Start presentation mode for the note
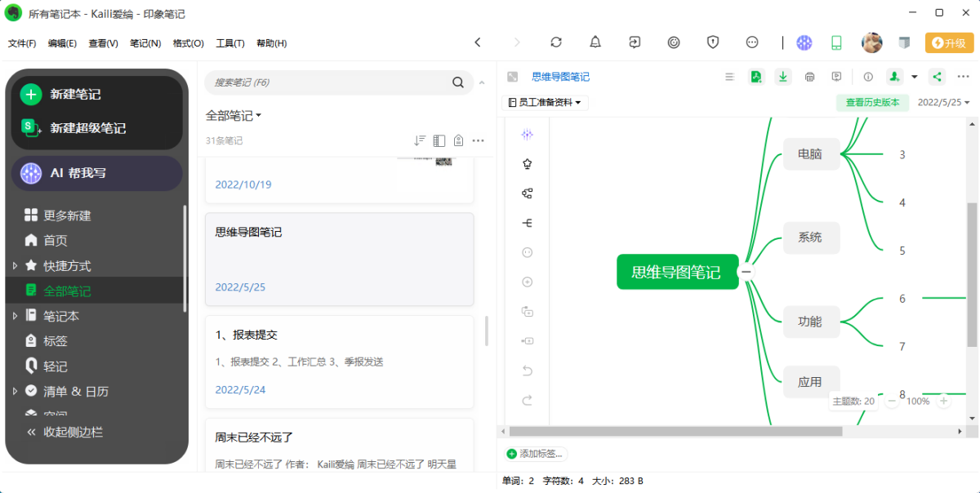Image resolution: width=980 pixels, height=493 pixels. point(836,77)
